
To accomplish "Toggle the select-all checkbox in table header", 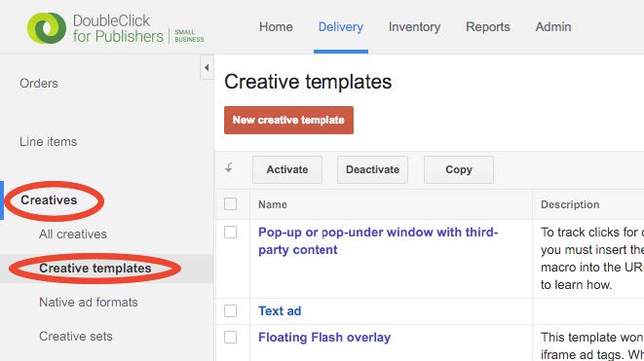I will (230, 204).
